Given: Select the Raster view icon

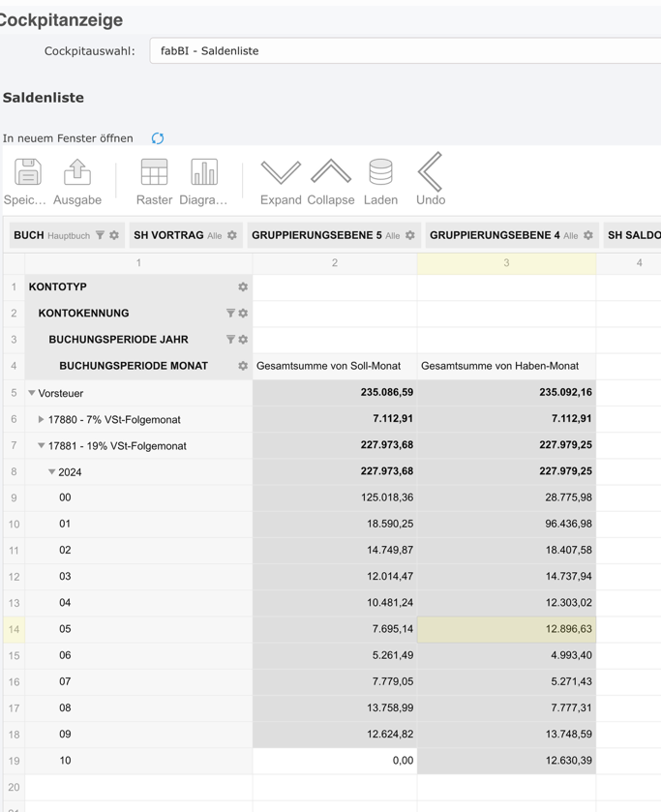Looking at the screenshot, I should point(154,174).
